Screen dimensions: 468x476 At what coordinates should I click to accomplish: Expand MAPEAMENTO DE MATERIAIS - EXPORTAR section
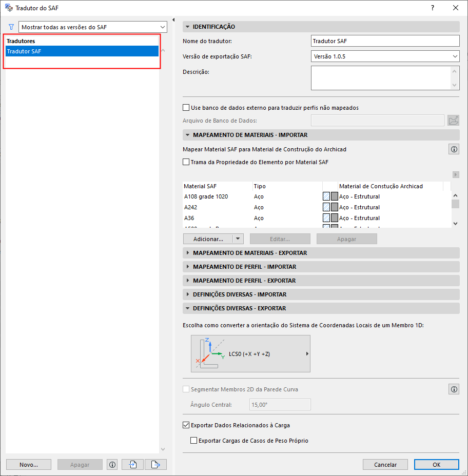[188, 253]
